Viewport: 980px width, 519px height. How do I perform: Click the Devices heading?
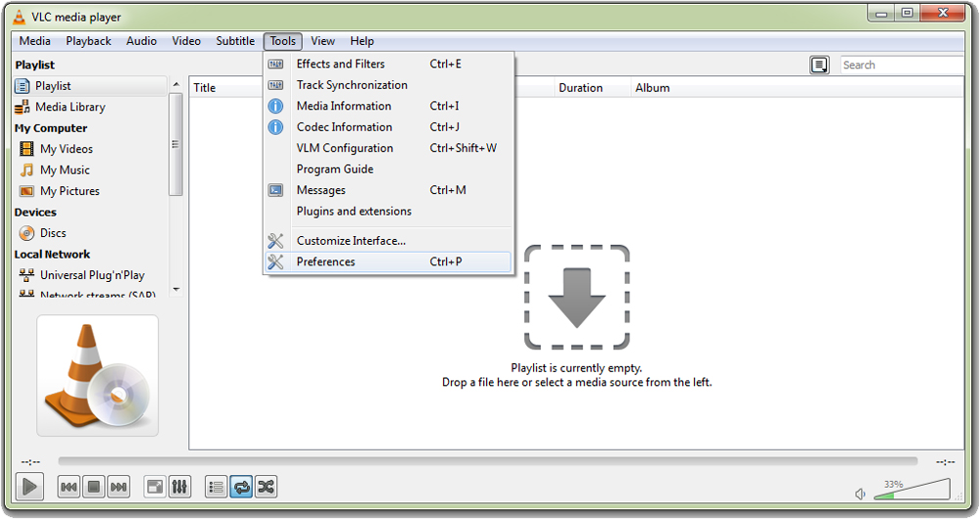[35, 212]
